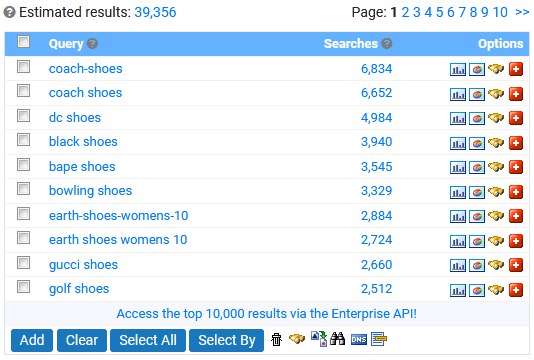This screenshot has height=360, width=534.
Task: Open the earth shoes womens 10 query link
Action: click(118, 240)
